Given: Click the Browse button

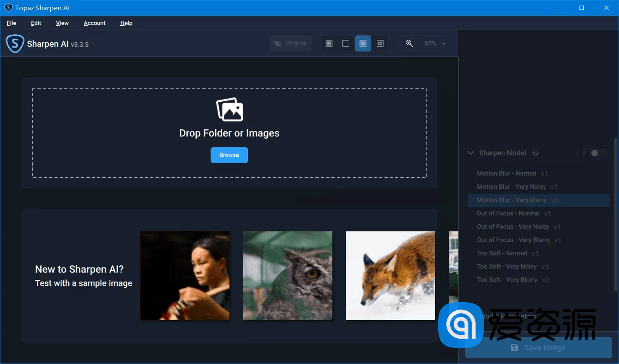Looking at the screenshot, I should point(229,155).
